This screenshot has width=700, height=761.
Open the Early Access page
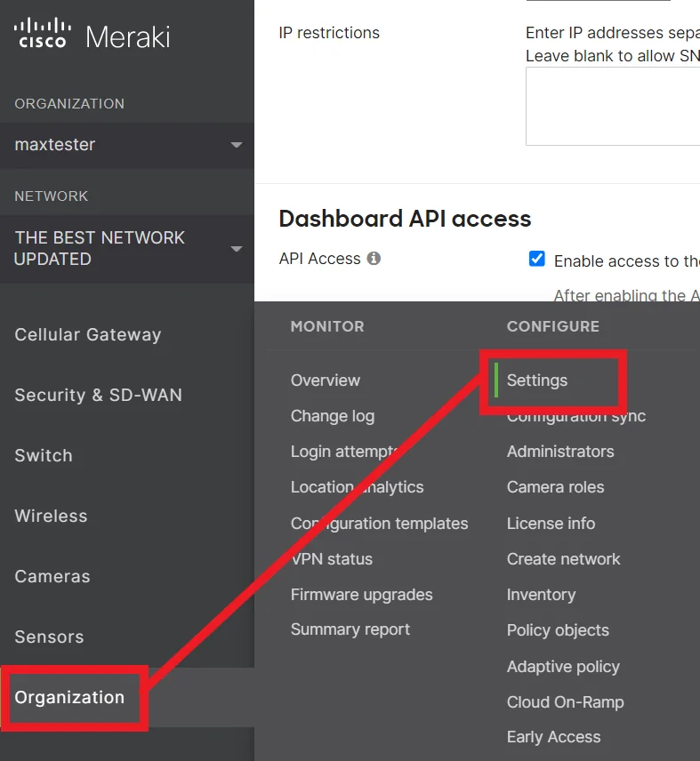(x=553, y=737)
